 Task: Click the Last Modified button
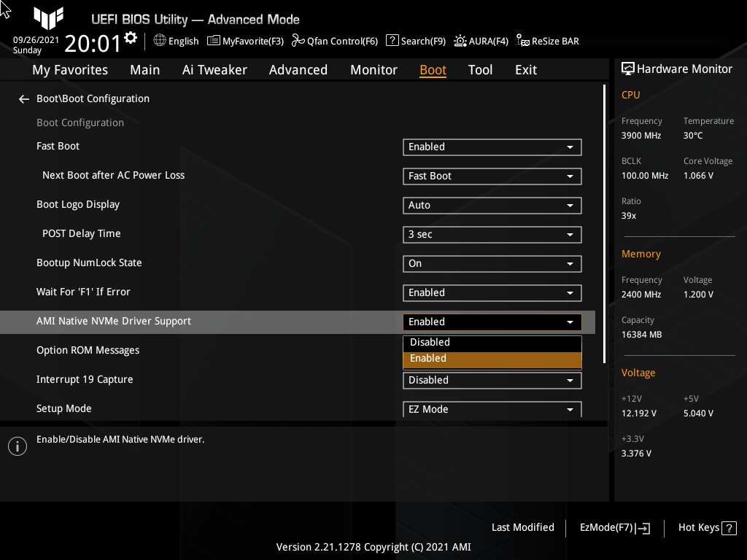[522, 527]
